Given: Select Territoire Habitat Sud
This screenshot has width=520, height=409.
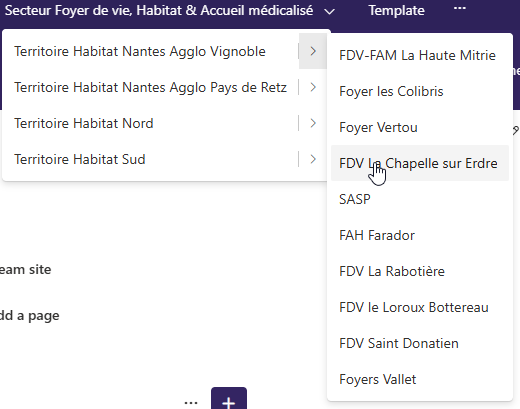Looking at the screenshot, I should pos(80,159).
